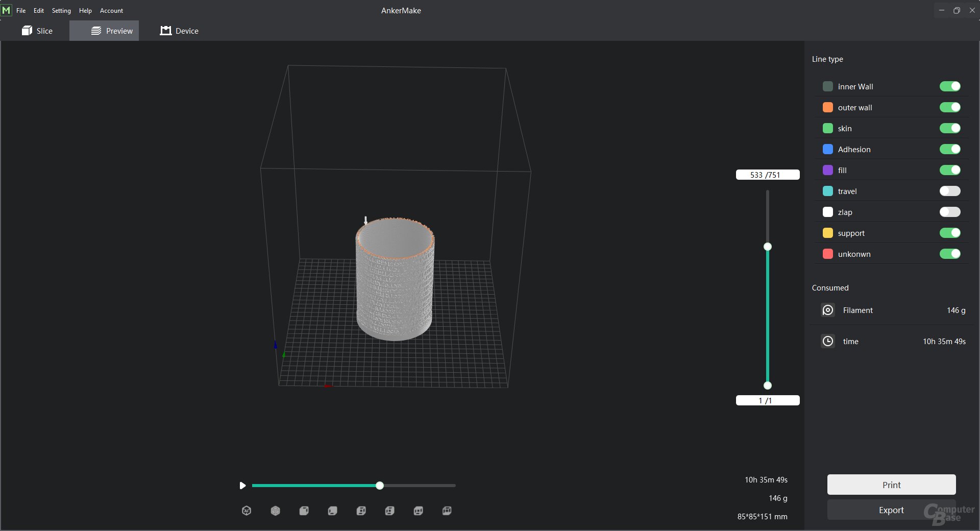980x531 pixels.
Task: Disable the outer wall toggle
Action: (949, 107)
